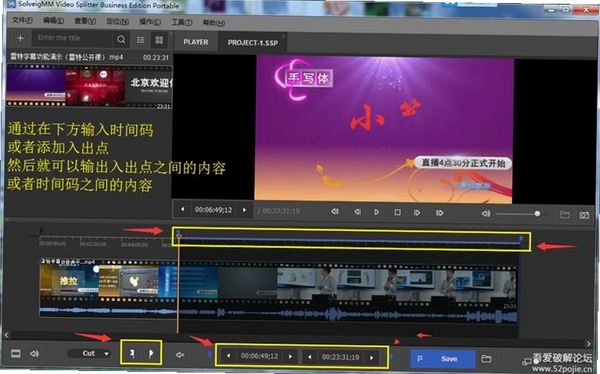Viewport: 600px width, 374px height.
Task: Step one frame forward in player
Action: (417, 212)
